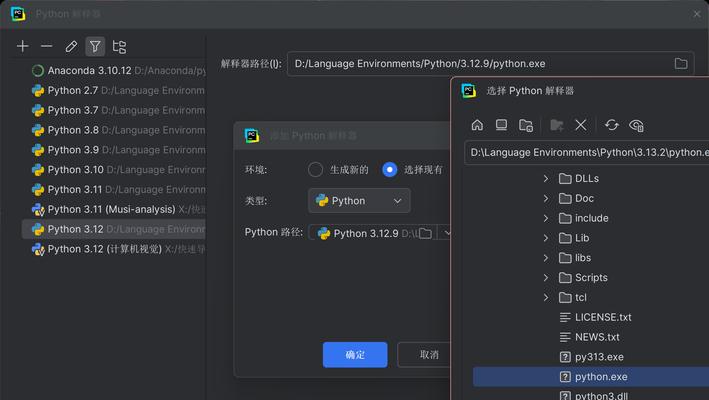Toggle show hidden files eye icon
Image resolution: width=709 pixels, height=400 pixels.
pos(636,125)
